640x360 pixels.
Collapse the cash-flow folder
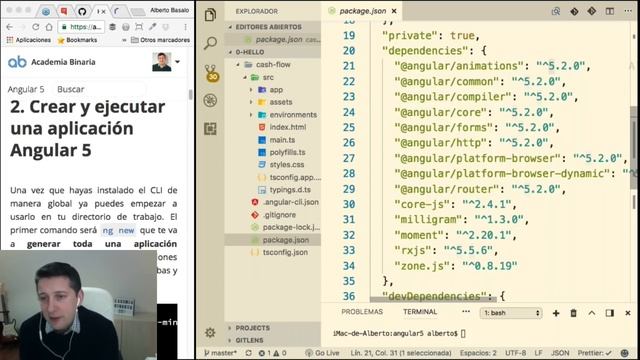273,64
